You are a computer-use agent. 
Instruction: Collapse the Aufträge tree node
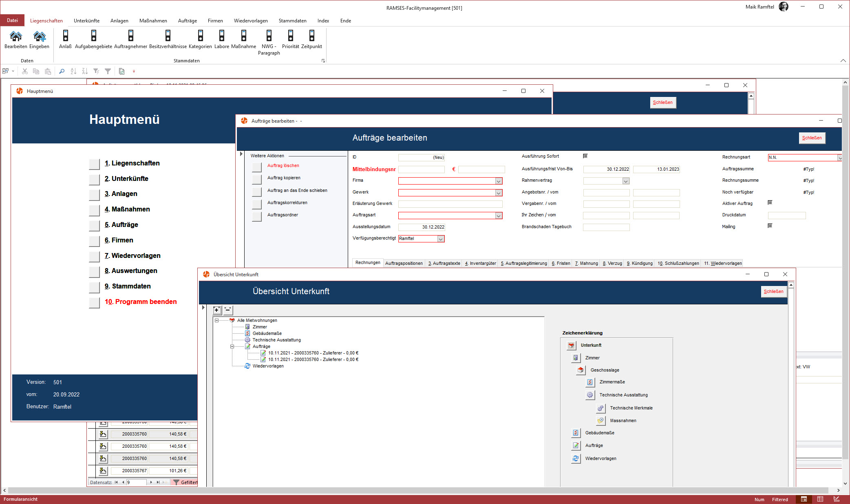pos(232,347)
